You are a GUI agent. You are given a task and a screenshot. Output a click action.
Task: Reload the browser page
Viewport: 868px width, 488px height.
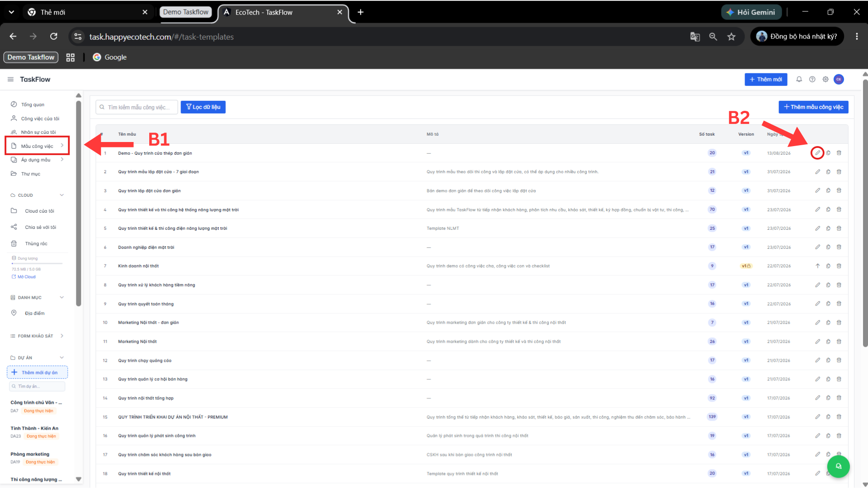(x=53, y=36)
